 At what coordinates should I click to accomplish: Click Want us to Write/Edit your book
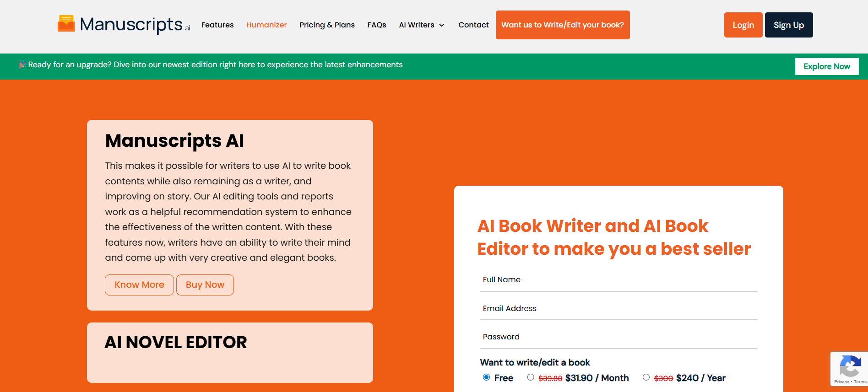[563, 25]
